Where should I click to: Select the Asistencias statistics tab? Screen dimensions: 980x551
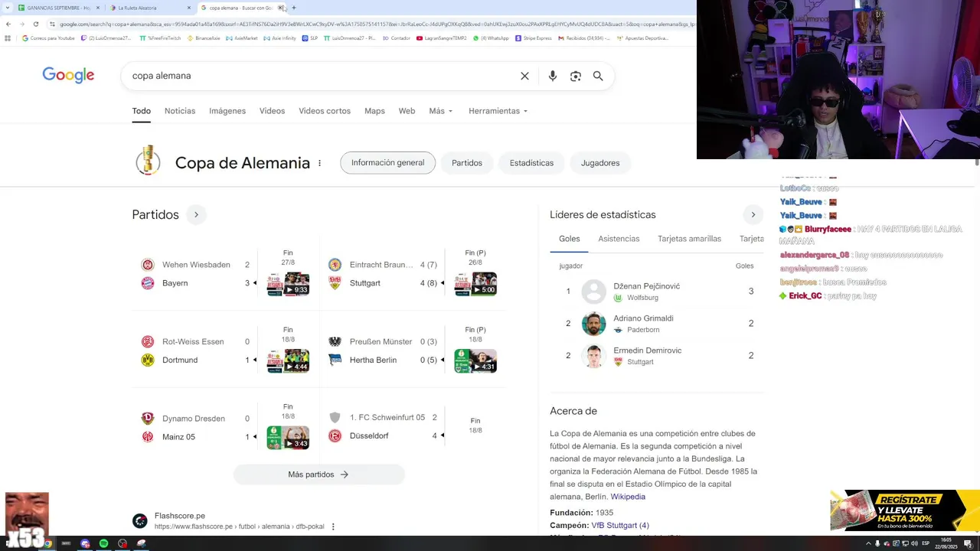pos(619,239)
